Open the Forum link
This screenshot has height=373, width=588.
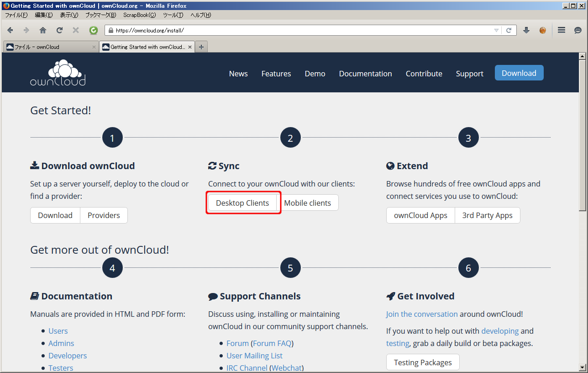(237, 343)
